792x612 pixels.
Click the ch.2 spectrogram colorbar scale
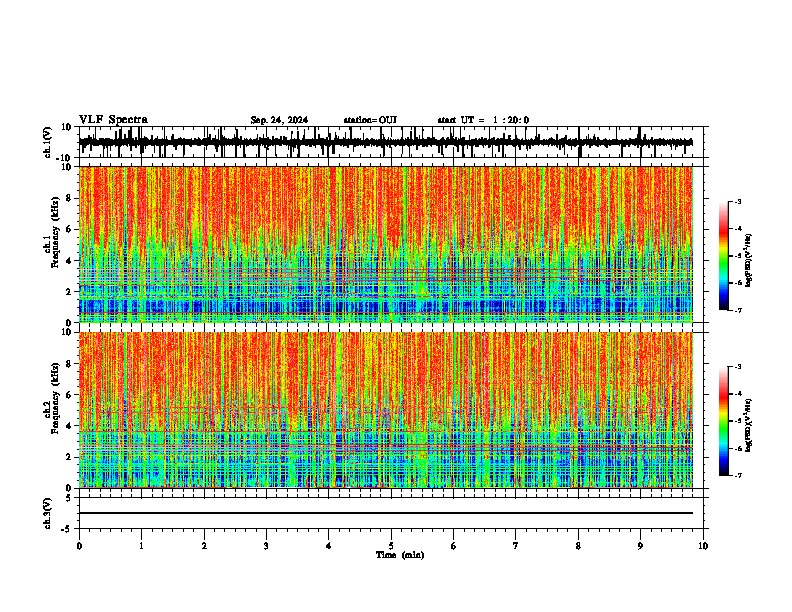[723, 421]
